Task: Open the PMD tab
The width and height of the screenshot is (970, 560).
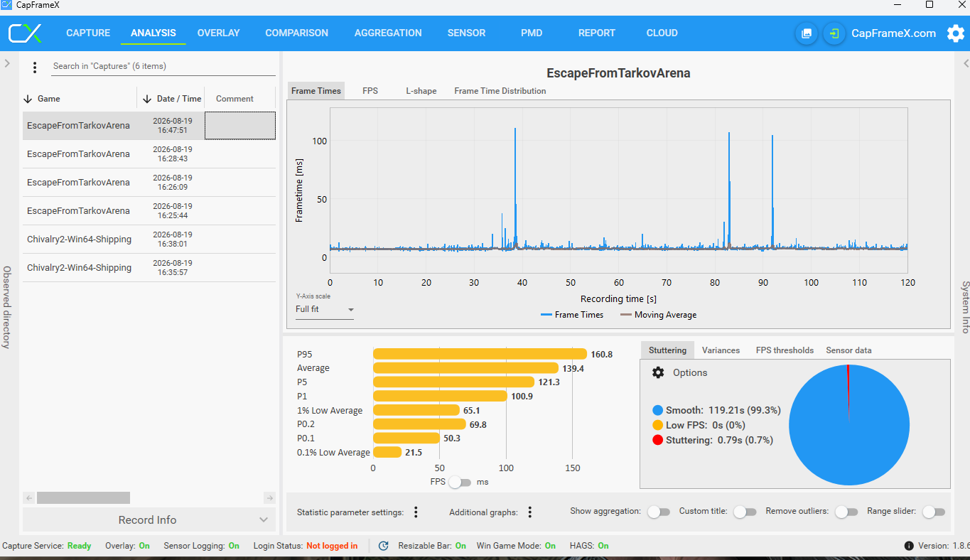Action: (532, 33)
